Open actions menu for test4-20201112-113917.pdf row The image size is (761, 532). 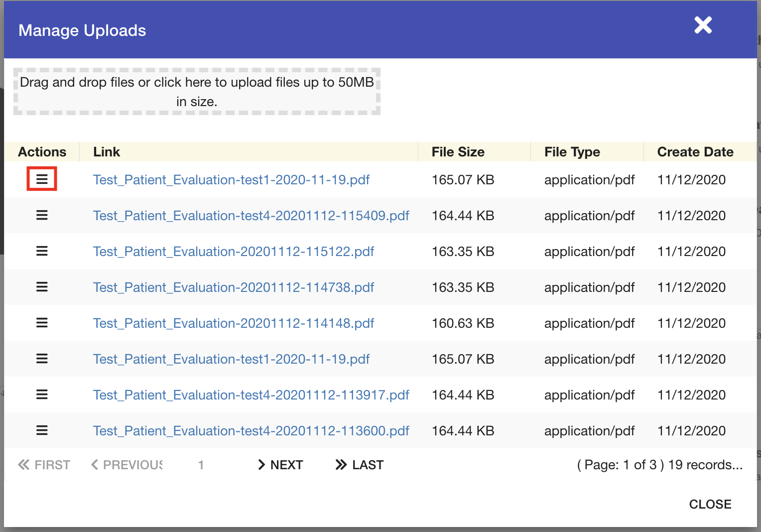42,395
